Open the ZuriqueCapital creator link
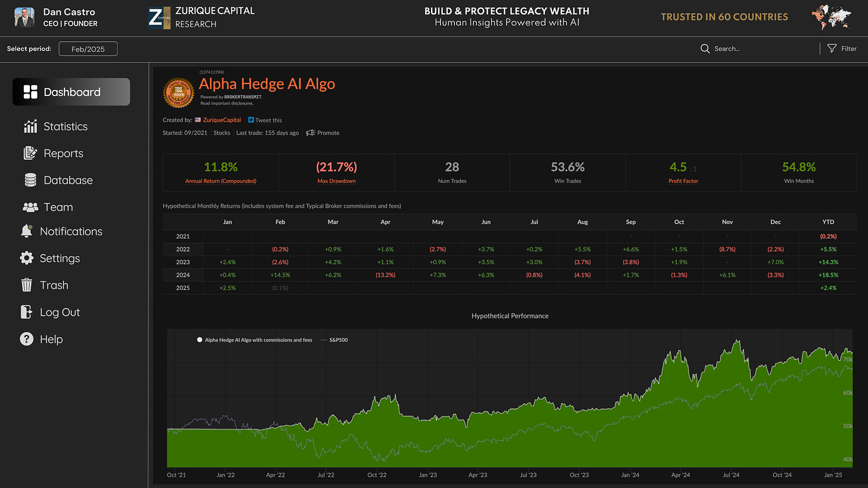The height and width of the screenshot is (488, 868). tap(222, 120)
